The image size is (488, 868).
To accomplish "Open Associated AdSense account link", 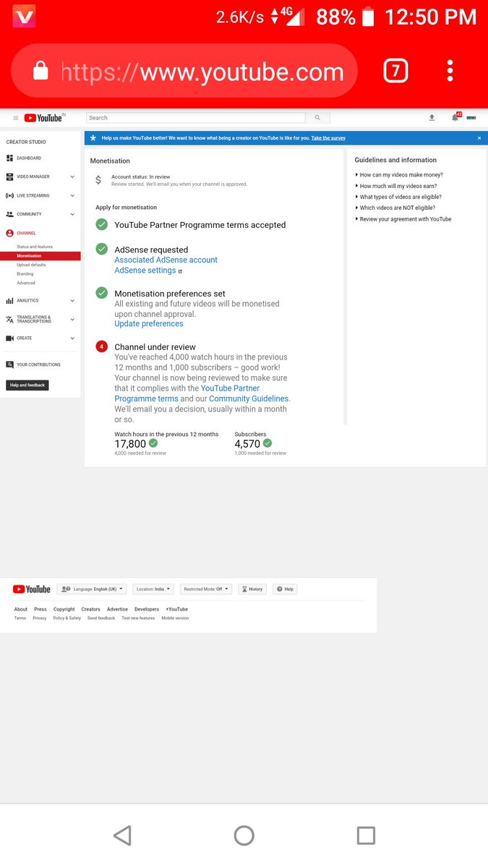I will [166, 260].
